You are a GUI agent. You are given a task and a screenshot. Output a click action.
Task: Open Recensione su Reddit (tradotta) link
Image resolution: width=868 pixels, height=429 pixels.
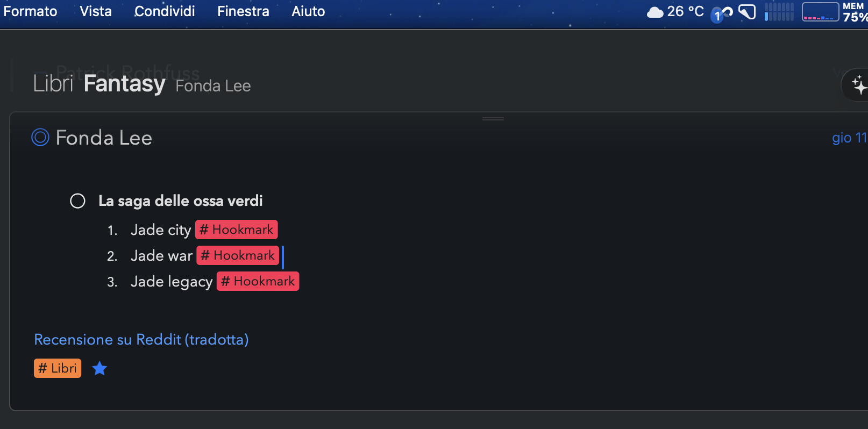point(141,340)
